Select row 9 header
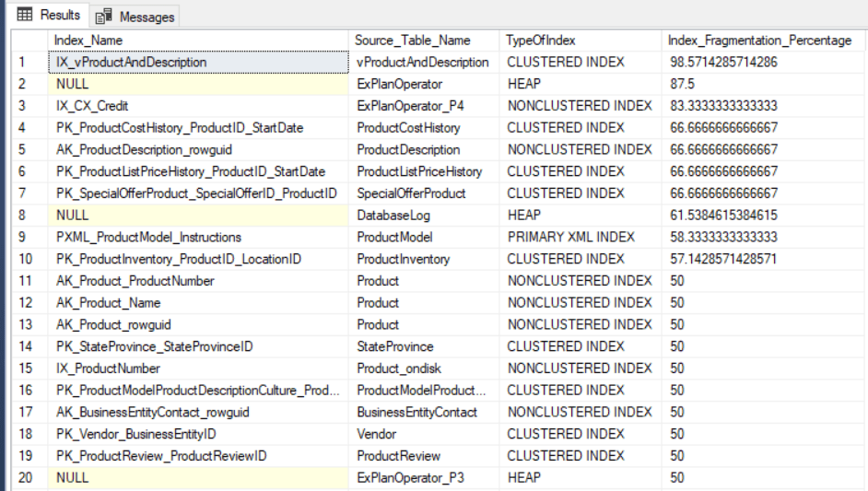This screenshot has width=868, height=491. [x=29, y=237]
